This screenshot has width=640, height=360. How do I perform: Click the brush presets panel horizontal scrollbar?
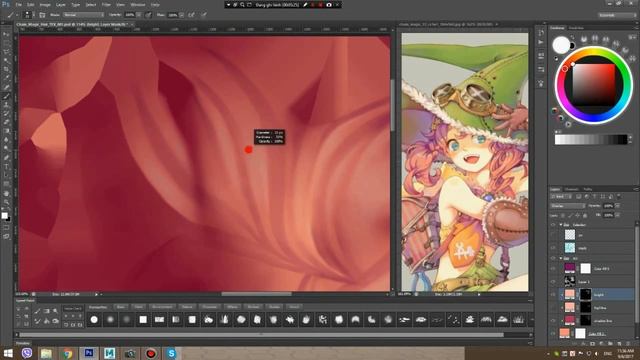(x=261, y=335)
